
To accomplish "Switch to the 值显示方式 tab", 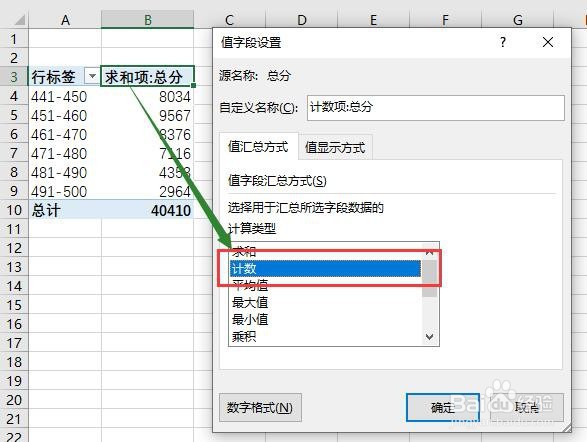I will coord(335,147).
